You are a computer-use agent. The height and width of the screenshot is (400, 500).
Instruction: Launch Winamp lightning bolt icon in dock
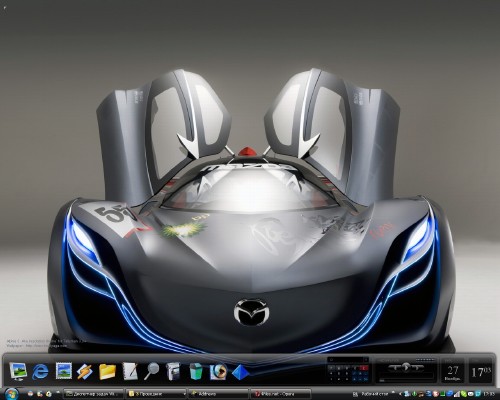point(85,371)
